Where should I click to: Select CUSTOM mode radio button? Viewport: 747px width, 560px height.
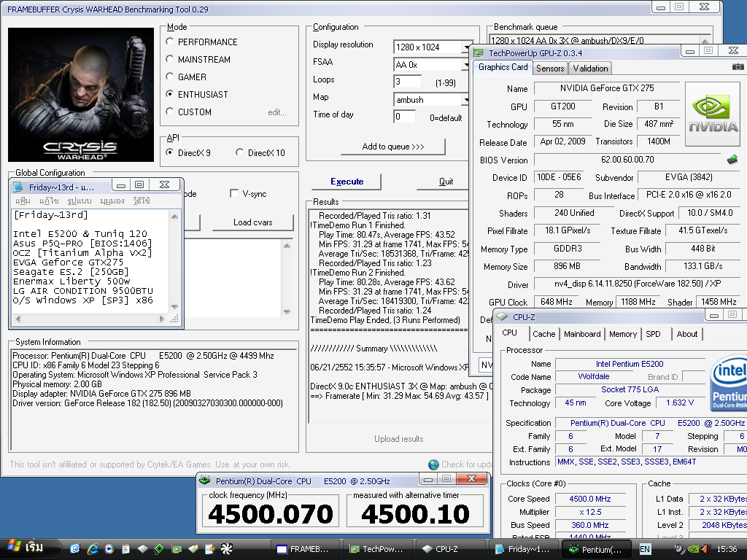[169, 112]
